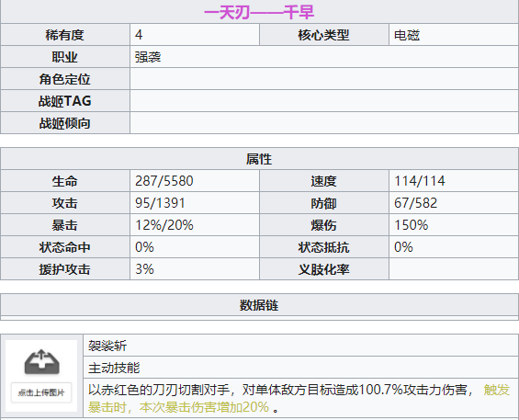The image size is (519, 420).
Task: Click the 防御 label
Action: click(x=323, y=203)
